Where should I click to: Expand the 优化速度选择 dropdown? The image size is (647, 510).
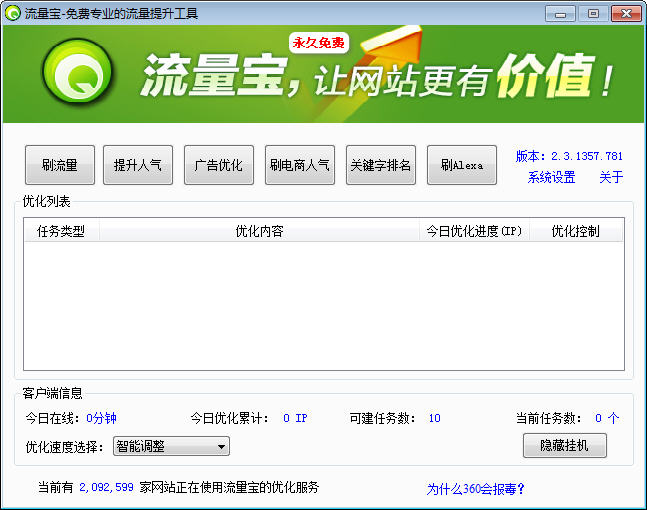(x=171, y=446)
